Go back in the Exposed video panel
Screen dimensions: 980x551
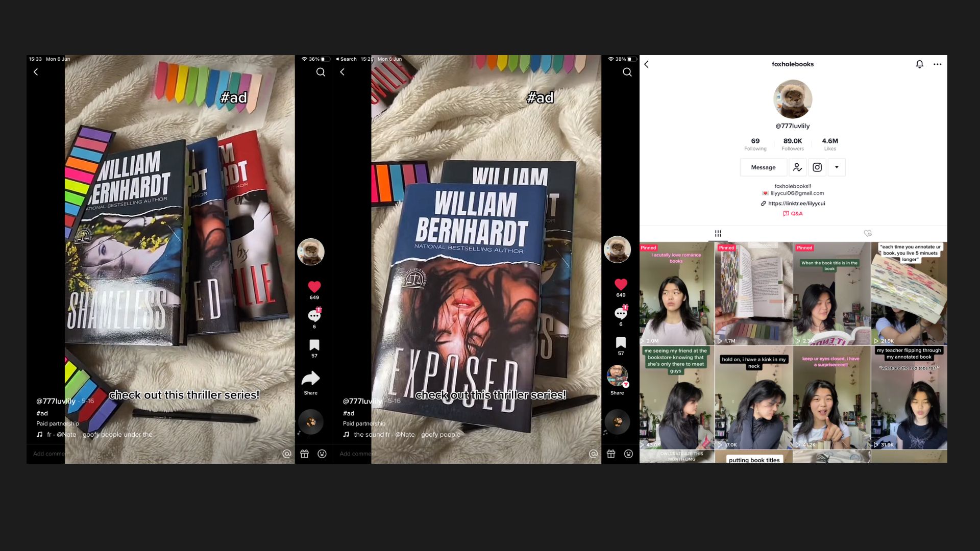(342, 72)
